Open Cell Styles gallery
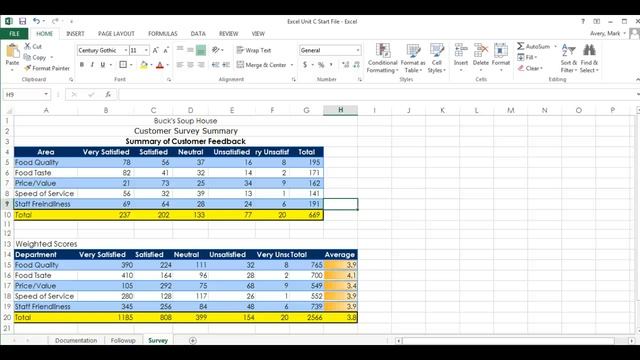The width and height of the screenshot is (640, 360). [x=436, y=58]
